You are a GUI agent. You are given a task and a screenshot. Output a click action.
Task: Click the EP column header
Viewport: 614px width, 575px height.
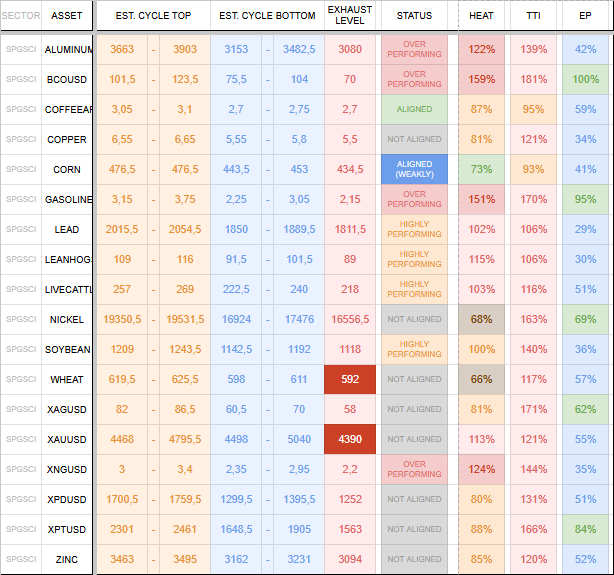tap(585, 16)
